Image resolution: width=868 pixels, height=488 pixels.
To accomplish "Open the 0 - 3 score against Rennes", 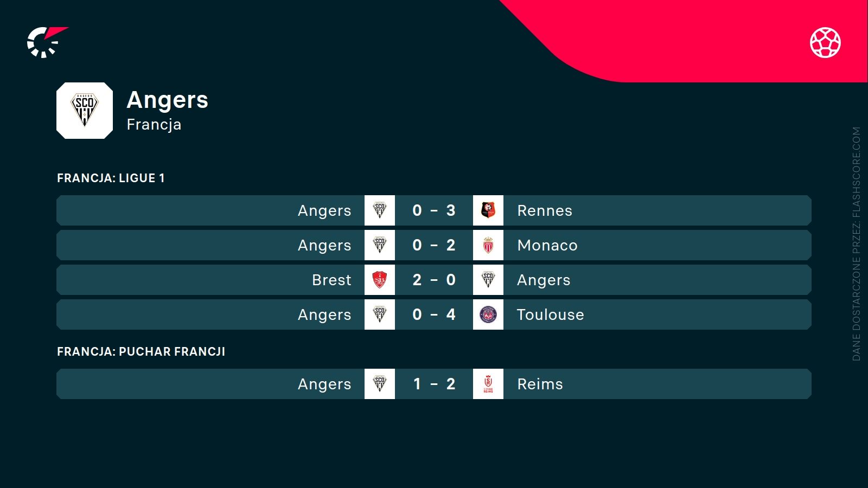I will pos(434,210).
